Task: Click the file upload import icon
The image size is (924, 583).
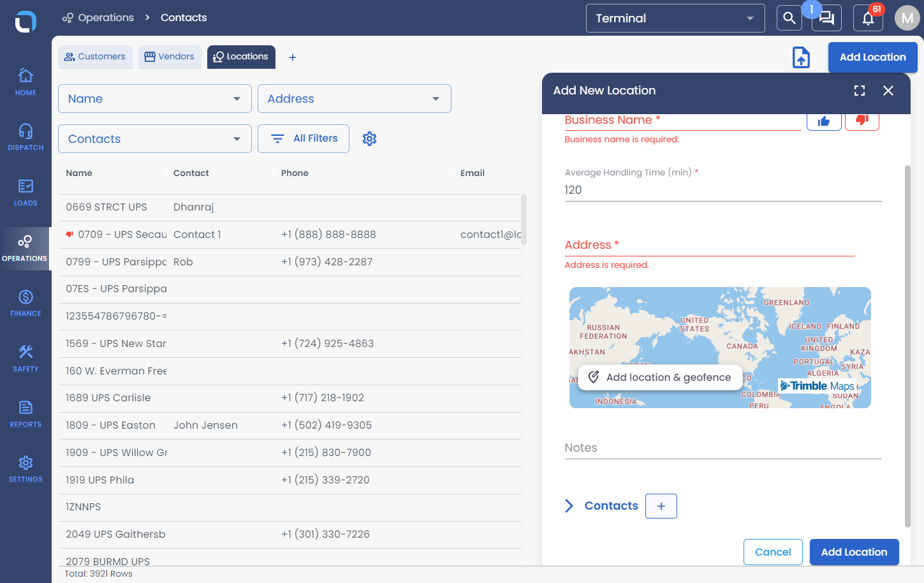Action: (801, 57)
